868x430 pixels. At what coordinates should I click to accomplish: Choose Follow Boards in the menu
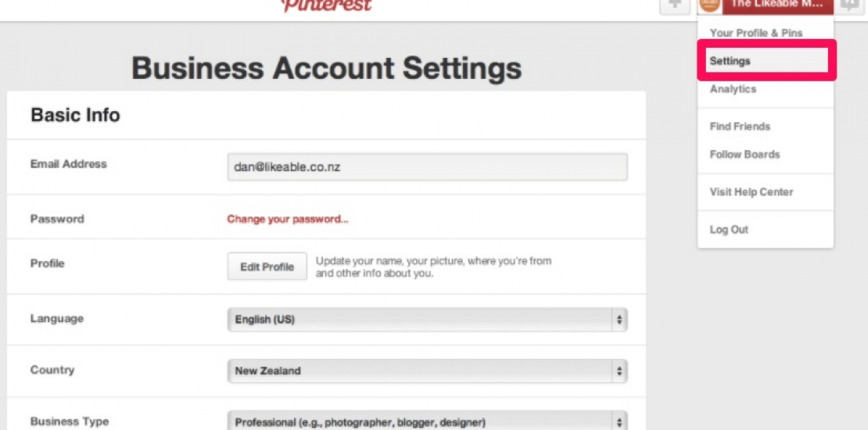[744, 155]
